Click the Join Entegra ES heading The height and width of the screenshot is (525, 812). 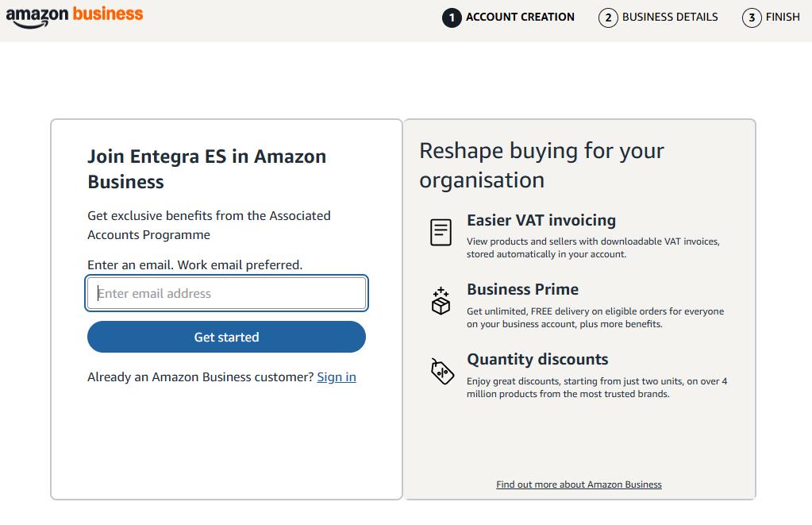coord(206,169)
